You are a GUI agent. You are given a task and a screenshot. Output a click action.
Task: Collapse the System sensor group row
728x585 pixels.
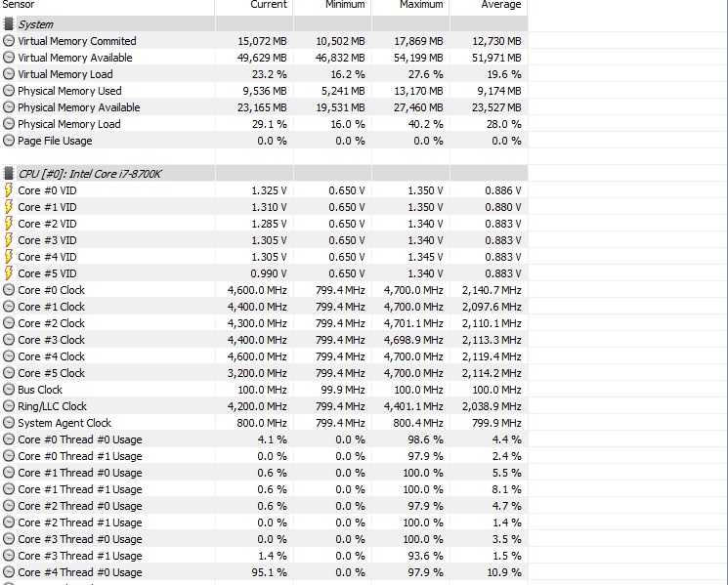264,24
